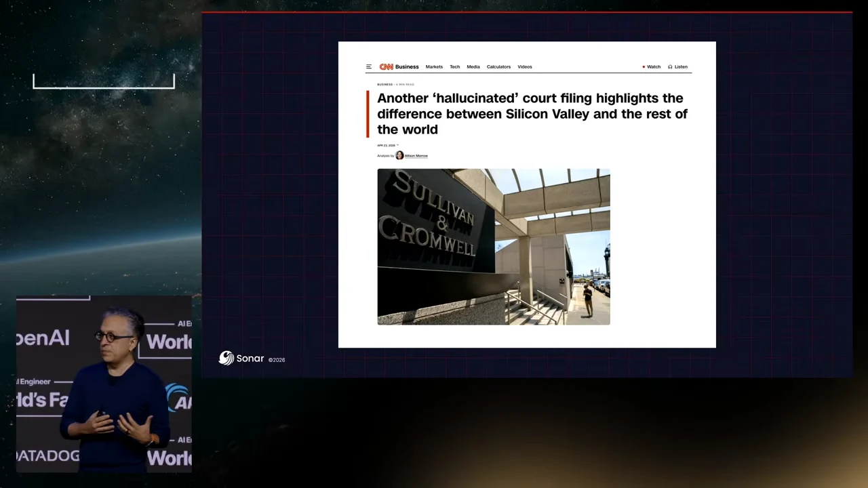Open the CNN hamburger menu
Image resolution: width=868 pixels, height=488 pixels.
coord(368,66)
